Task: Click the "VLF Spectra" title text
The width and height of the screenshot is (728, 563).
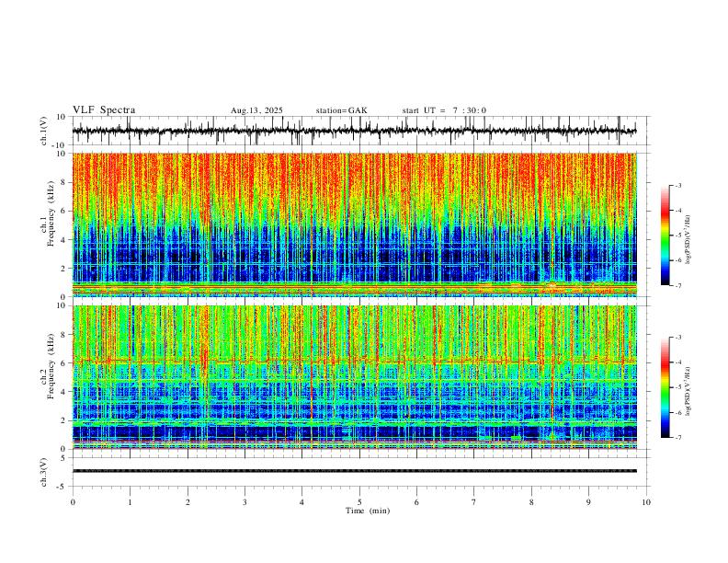Action: 104,110
